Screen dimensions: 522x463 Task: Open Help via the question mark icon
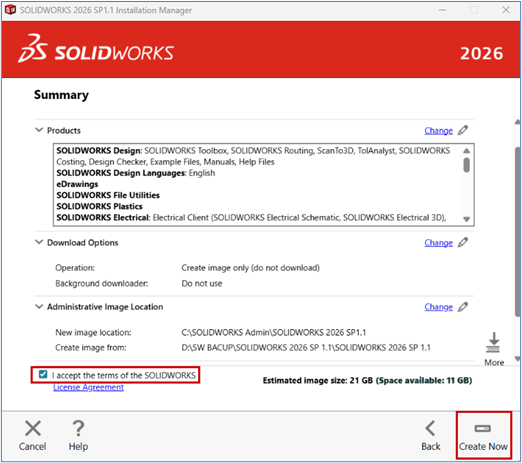(78, 428)
